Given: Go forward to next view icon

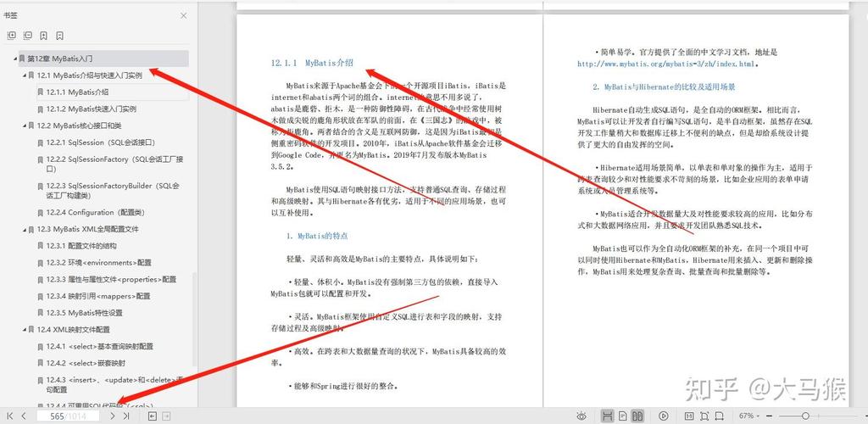Looking at the screenshot, I should click(165, 416).
